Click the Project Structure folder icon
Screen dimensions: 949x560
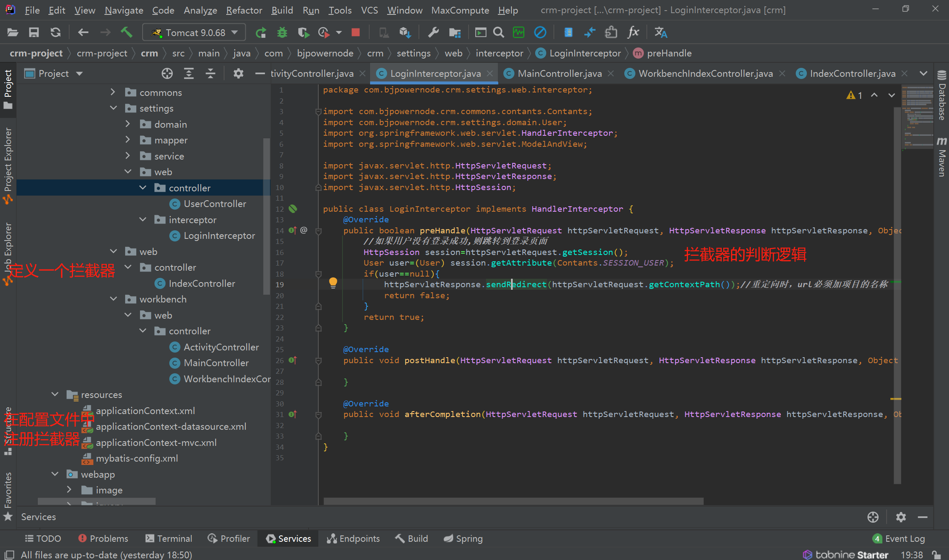click(455, 33)
